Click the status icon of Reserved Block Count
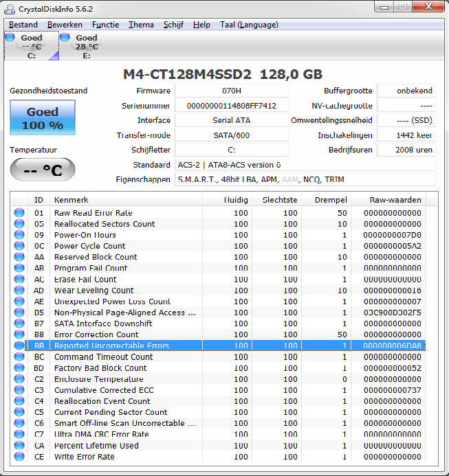 click(19, 257)
